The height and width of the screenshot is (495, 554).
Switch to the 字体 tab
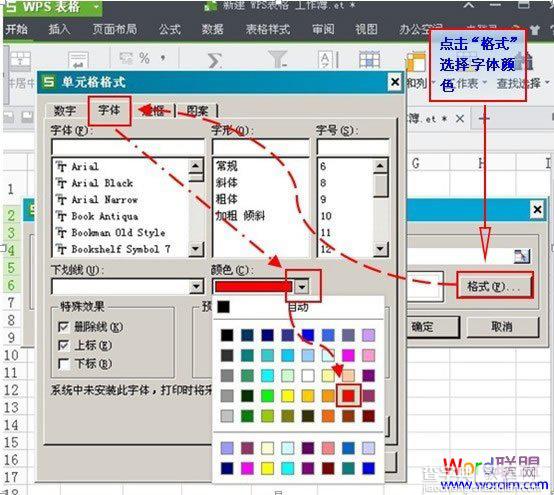point(109,110)
